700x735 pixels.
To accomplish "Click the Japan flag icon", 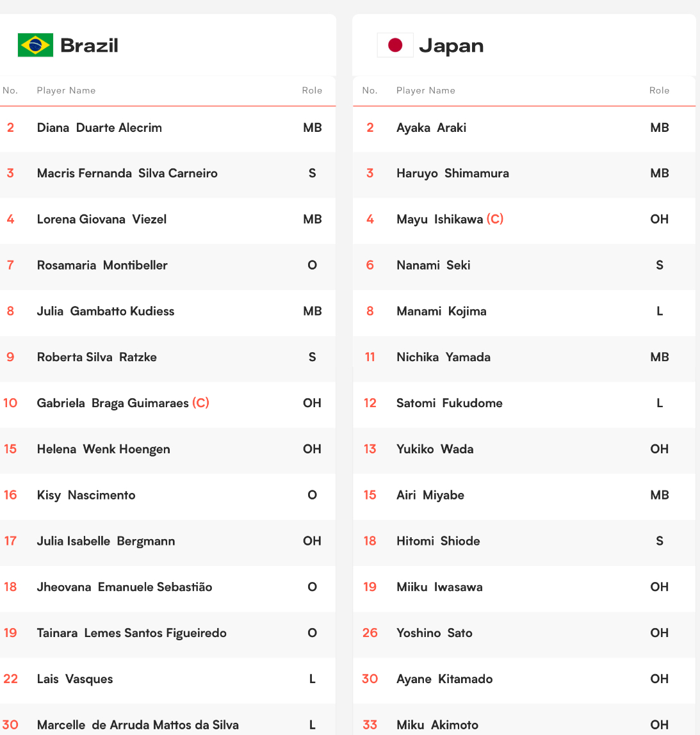I will 395,45.
